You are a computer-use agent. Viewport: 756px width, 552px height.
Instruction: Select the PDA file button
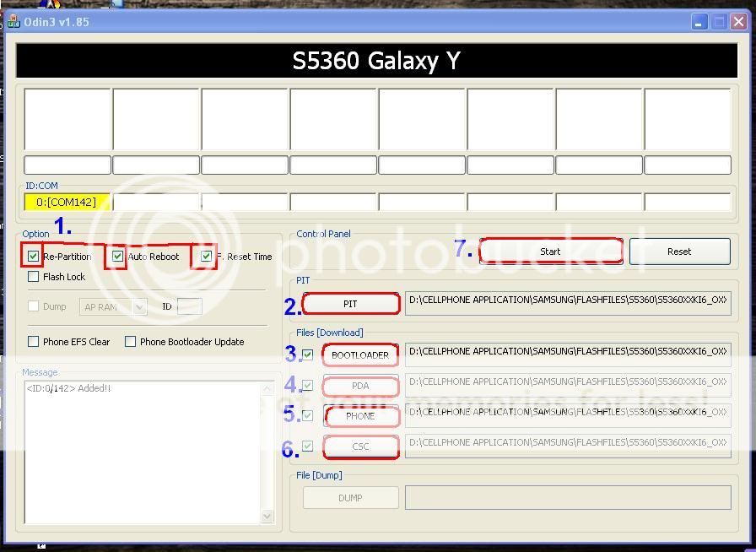click(360, 386)
